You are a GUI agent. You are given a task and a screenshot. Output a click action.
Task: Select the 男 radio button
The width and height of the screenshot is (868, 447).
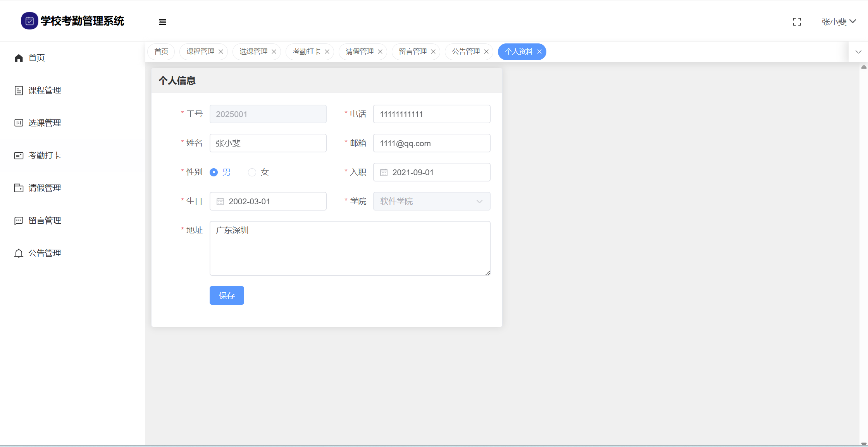(x=214, y=172)
